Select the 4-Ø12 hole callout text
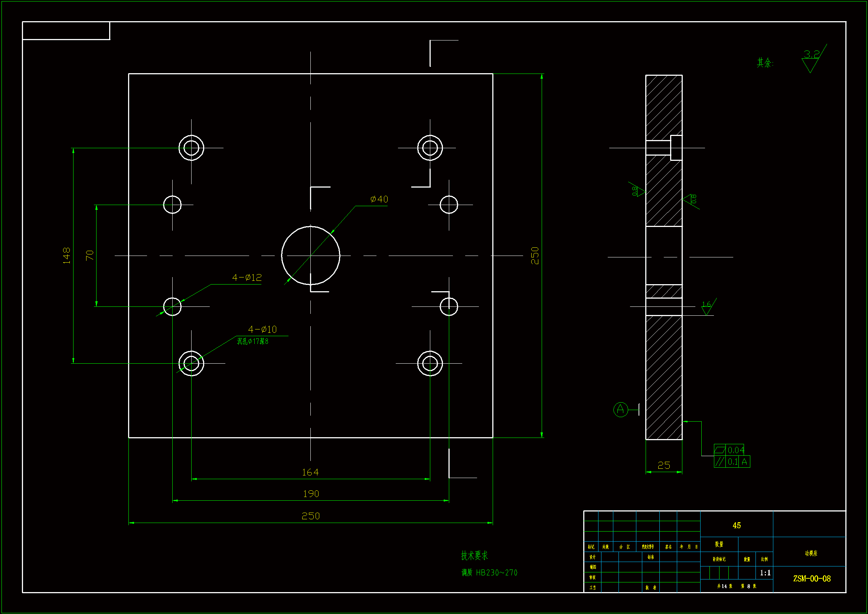868x614 pixels. [247, 278]
